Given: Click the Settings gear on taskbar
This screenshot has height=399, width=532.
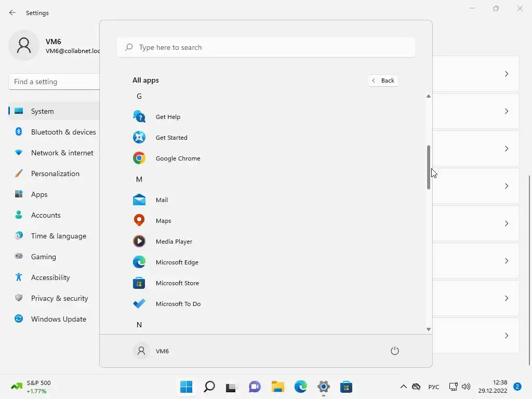Looking at the screenshot, I should 324,387.
